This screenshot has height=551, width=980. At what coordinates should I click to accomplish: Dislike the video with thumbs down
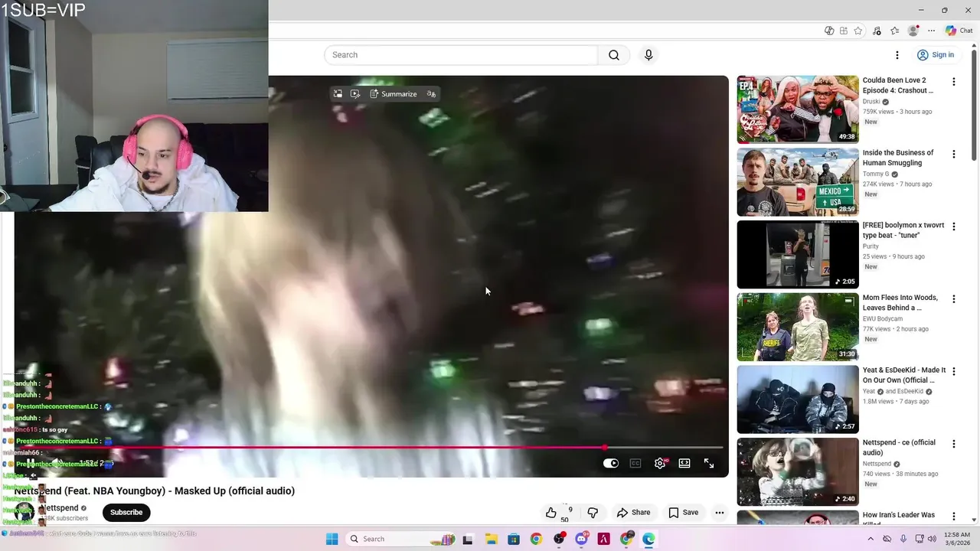593,513
